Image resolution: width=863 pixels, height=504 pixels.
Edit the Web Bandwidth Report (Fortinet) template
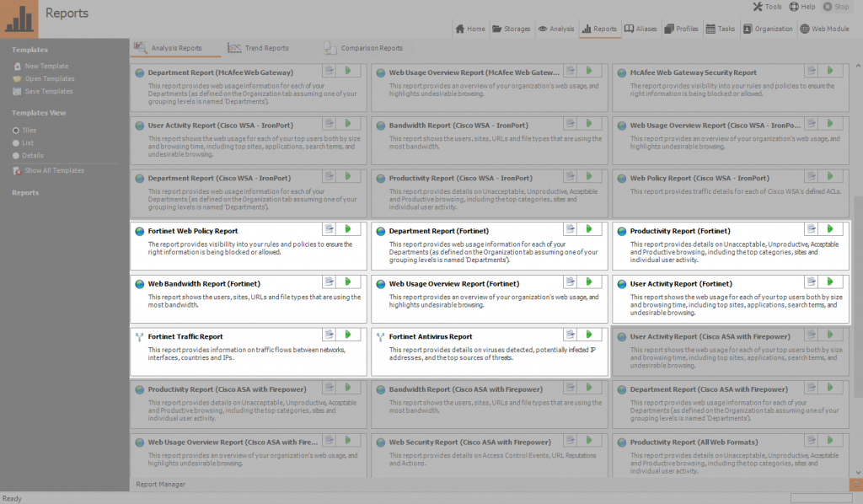[330, 281]
